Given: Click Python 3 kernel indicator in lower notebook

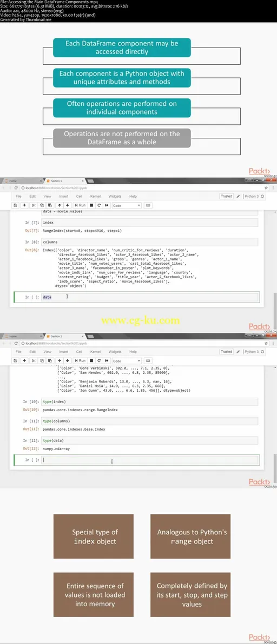Looking at the screenshot, I should 254,352.
